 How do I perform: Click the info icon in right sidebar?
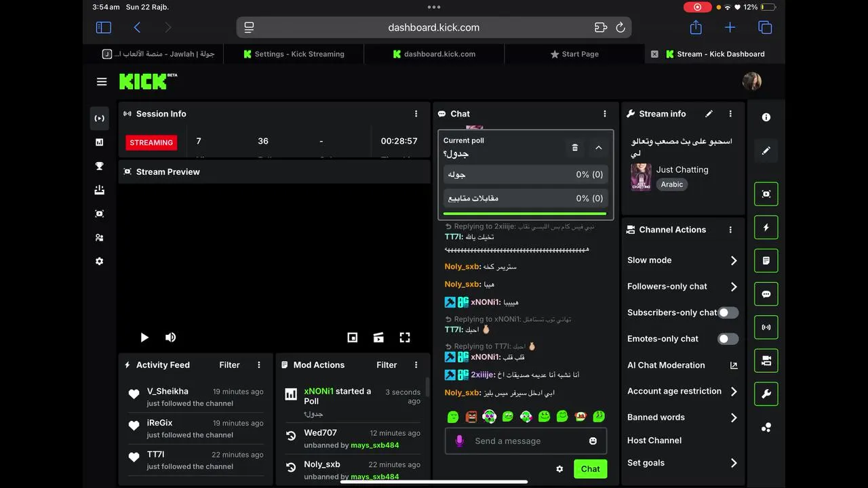pyautogui.click(x=766, y=117)
